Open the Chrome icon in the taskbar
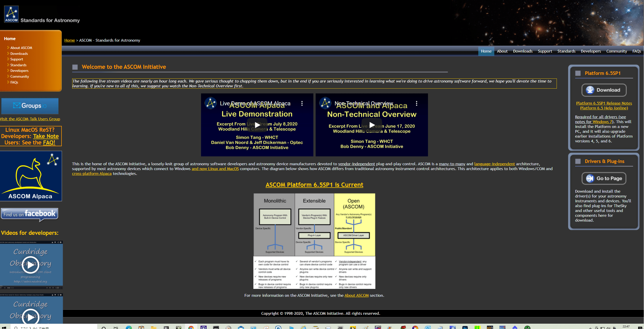 pos(191,327)
